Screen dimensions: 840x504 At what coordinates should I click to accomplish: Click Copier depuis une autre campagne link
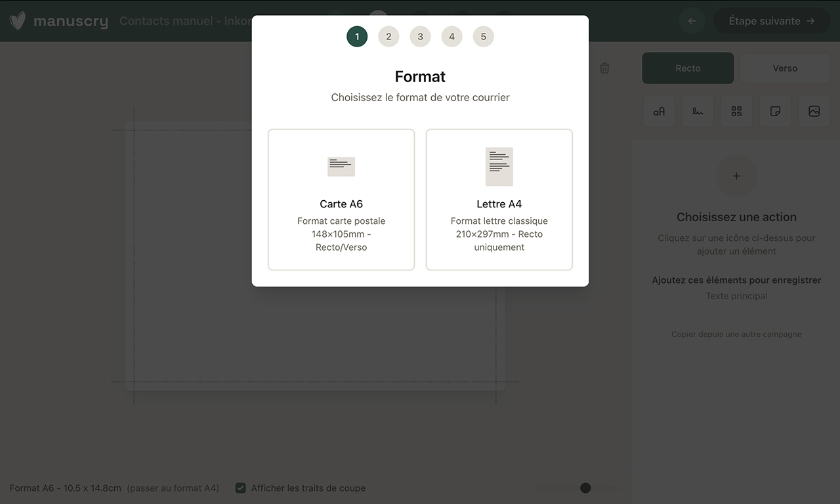(x=736, y=334)
